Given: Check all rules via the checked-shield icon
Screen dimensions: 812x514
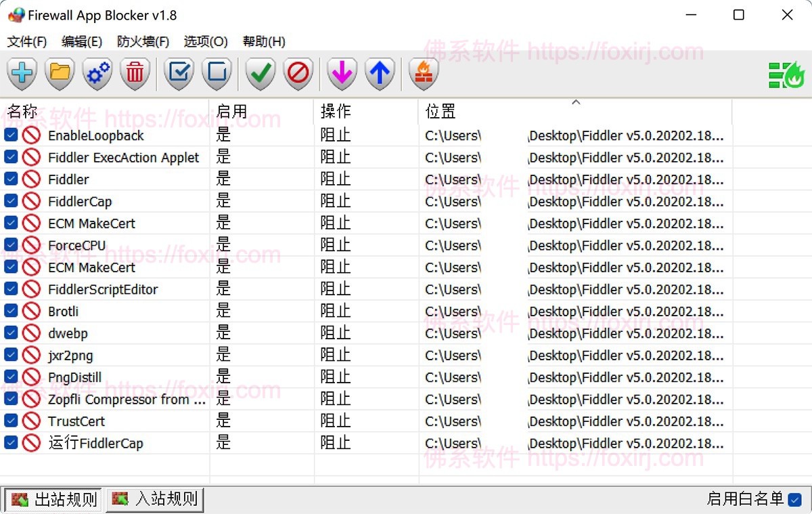Looking at the screenshot, I should point(179,74).
